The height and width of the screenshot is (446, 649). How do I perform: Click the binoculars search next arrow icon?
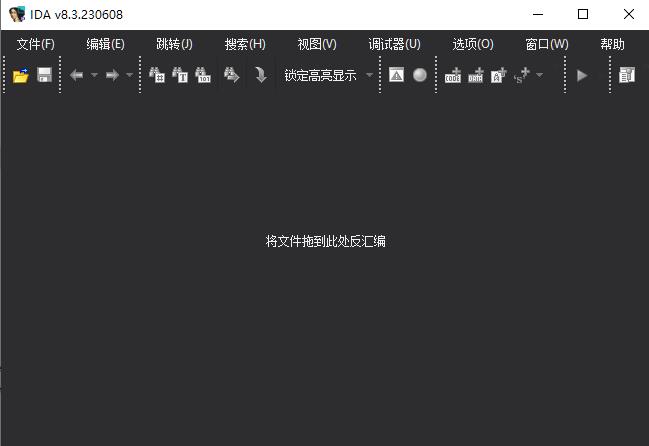click(232, 75)
